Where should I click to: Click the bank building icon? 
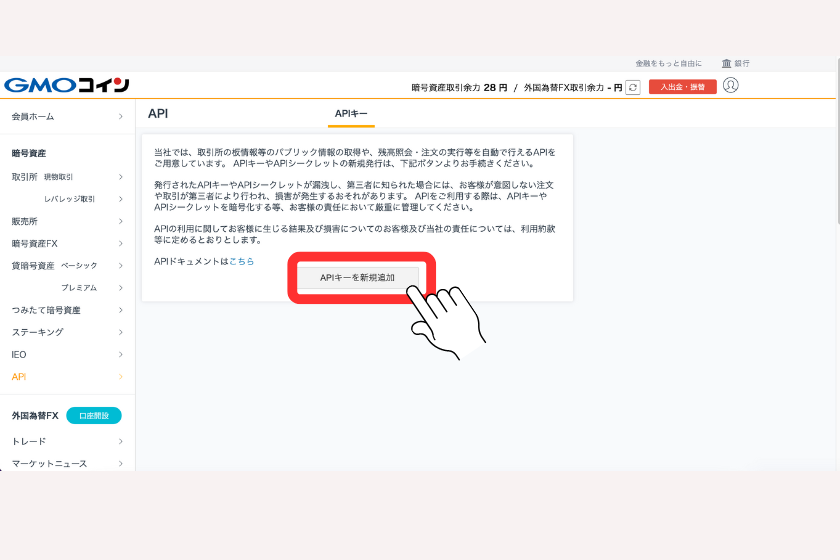pyautogui.click(x=726, y=63)
